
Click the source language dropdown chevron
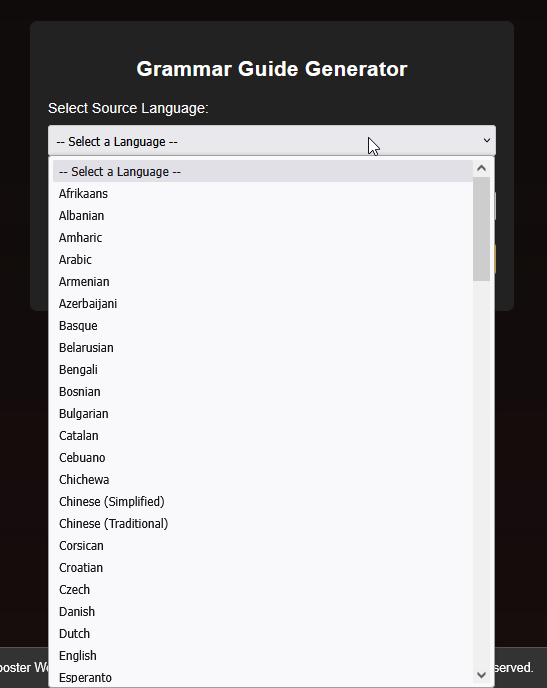point(486,140)
